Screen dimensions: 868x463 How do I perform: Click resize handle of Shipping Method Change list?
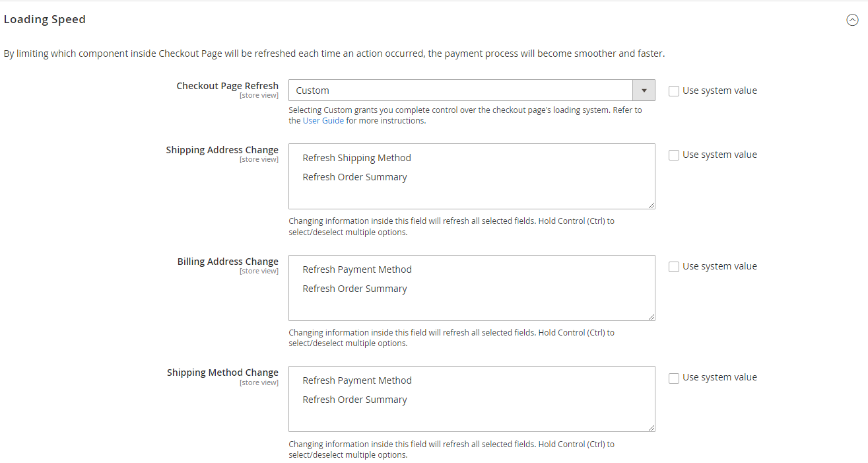651,428
